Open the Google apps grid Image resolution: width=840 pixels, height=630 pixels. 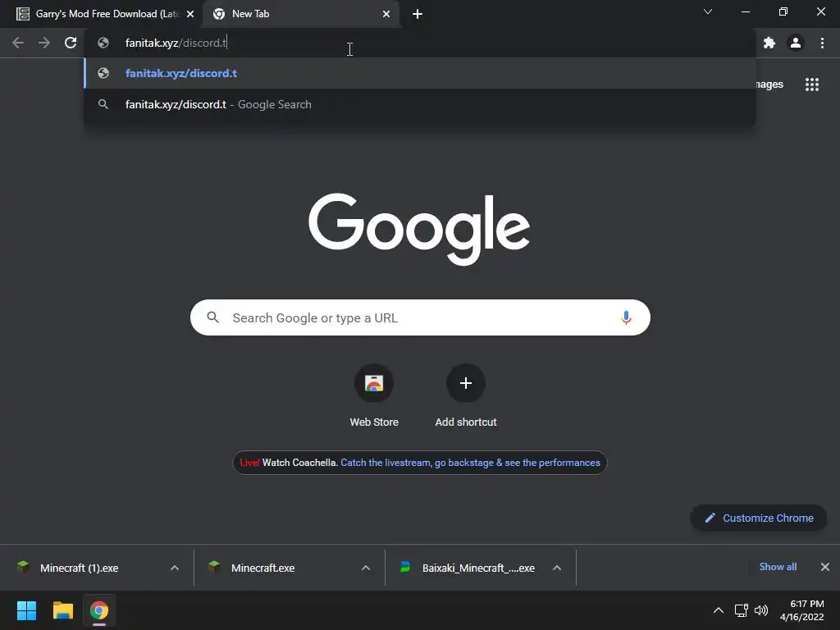[812, 84]
